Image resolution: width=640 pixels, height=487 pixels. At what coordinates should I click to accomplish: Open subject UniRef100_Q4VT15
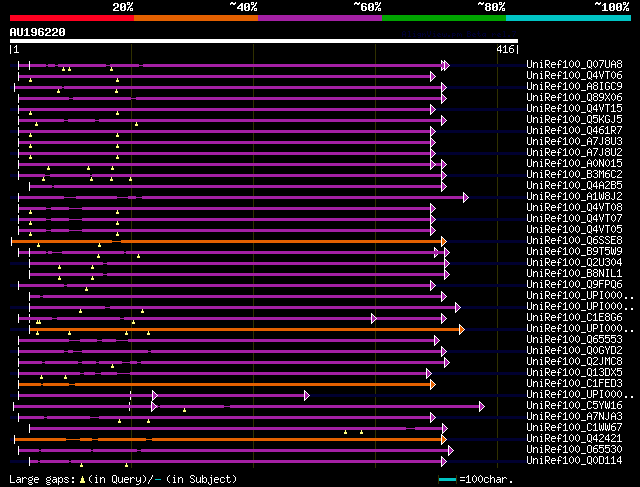coord(574,109)
